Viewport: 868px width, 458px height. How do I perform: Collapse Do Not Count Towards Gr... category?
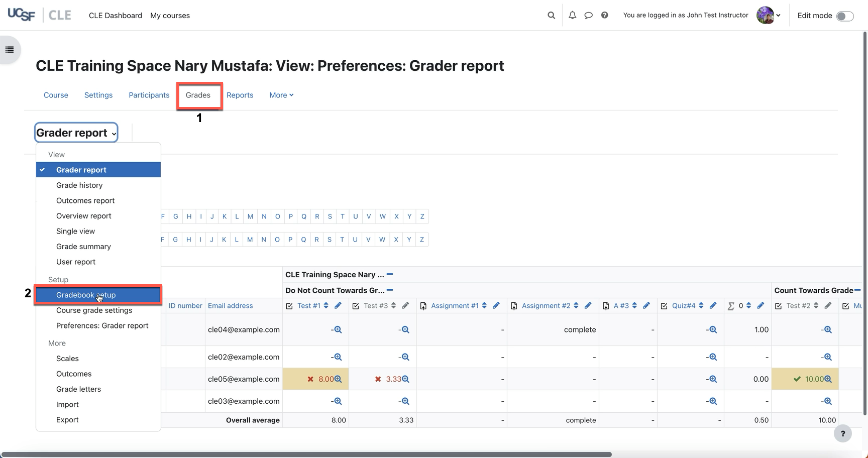390,290
